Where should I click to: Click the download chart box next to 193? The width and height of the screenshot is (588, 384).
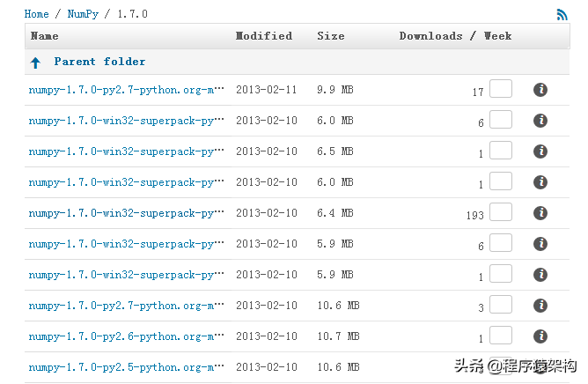pyautogui.click(x=501, y=211)
